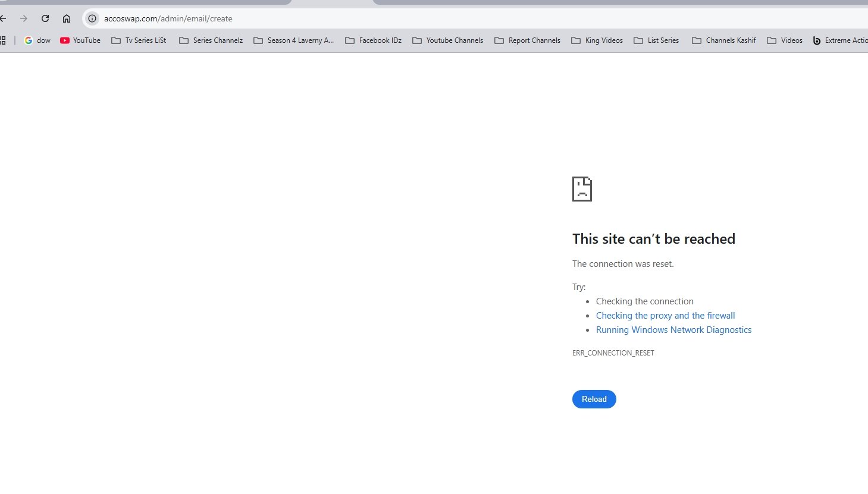
Task: Expand the Tv Series LiSt bookmark folder
Action: point(139,40)
